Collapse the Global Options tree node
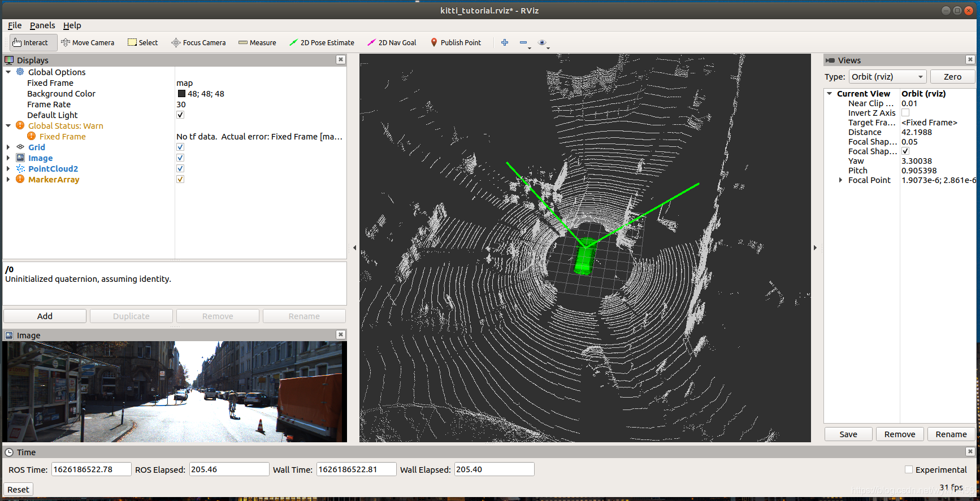980x501 pixels. coord(8,72)
